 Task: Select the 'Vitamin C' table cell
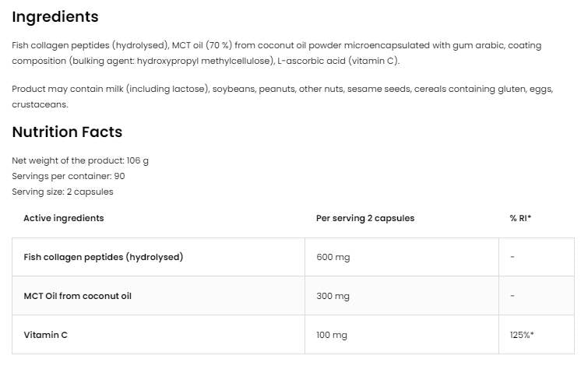(x=46, y=335)
